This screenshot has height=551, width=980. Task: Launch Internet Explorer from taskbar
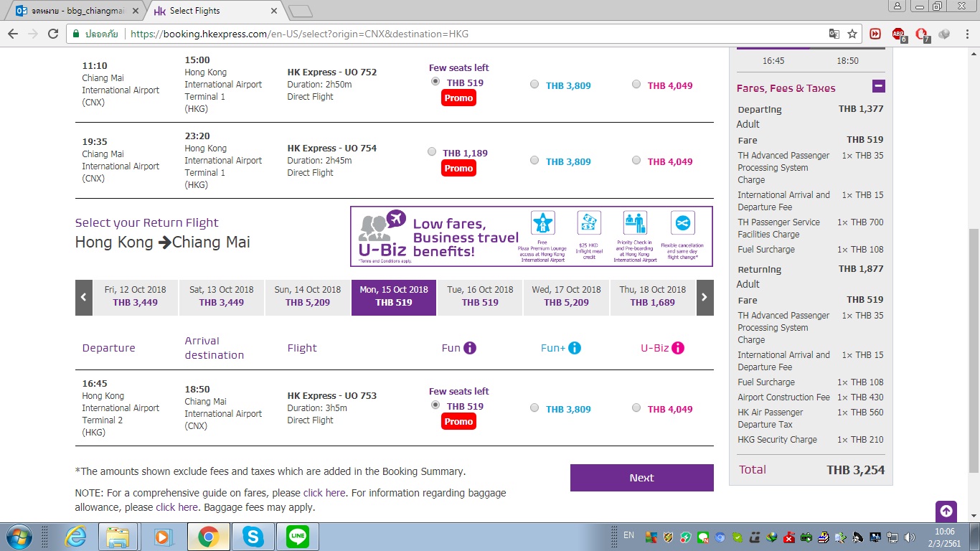click(x=75, y=537)
